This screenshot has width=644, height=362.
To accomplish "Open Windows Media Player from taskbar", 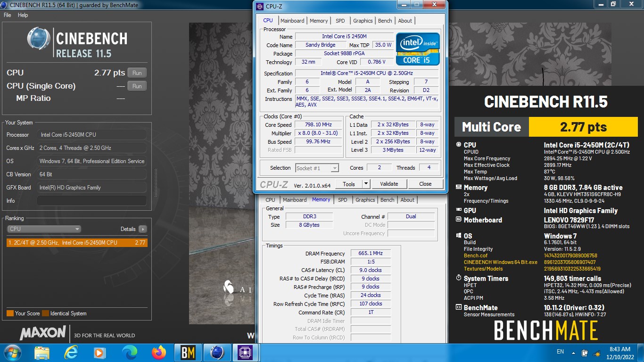I will click(99, 352).
